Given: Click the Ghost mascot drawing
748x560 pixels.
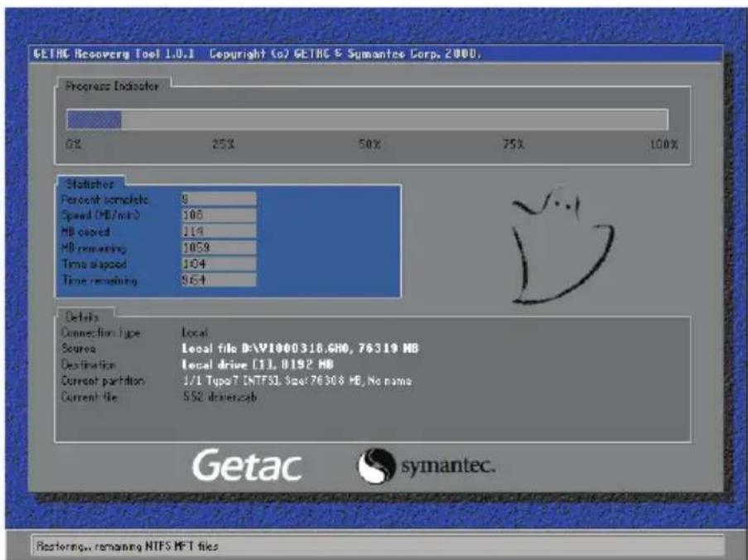Looking at the screenshot, I should tap(563, 247).
